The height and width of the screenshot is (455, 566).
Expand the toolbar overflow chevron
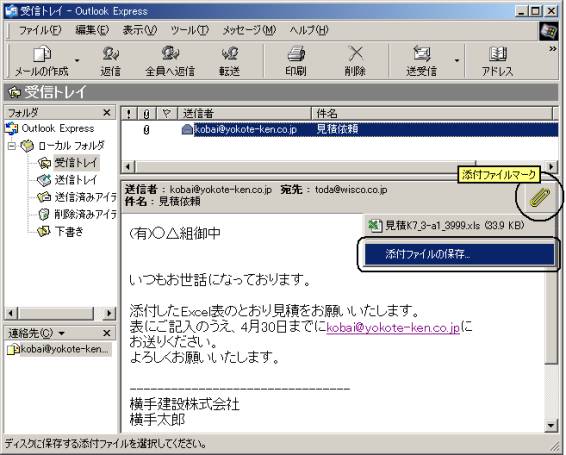tap(553, 48)
